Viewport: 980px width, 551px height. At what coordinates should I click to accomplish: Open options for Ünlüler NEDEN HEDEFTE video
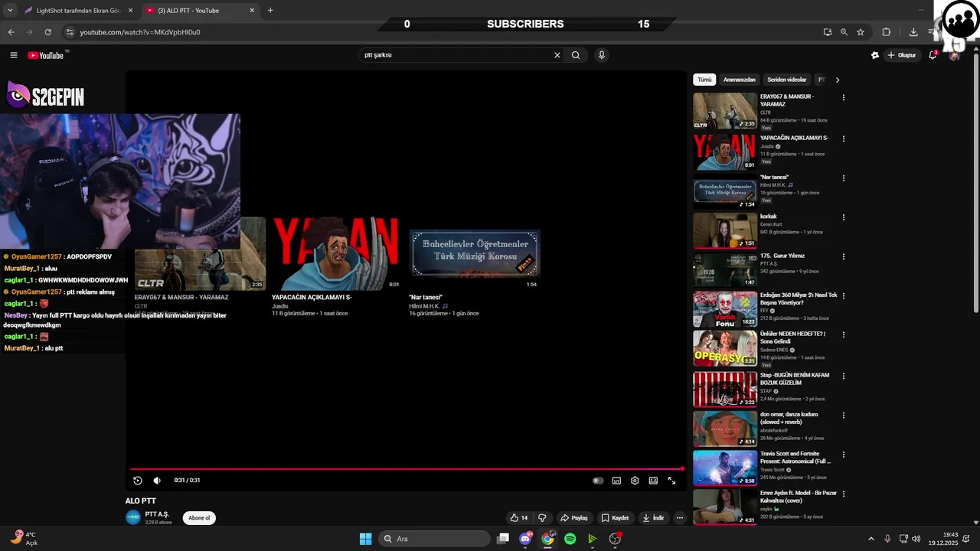[x=844, y=335]
